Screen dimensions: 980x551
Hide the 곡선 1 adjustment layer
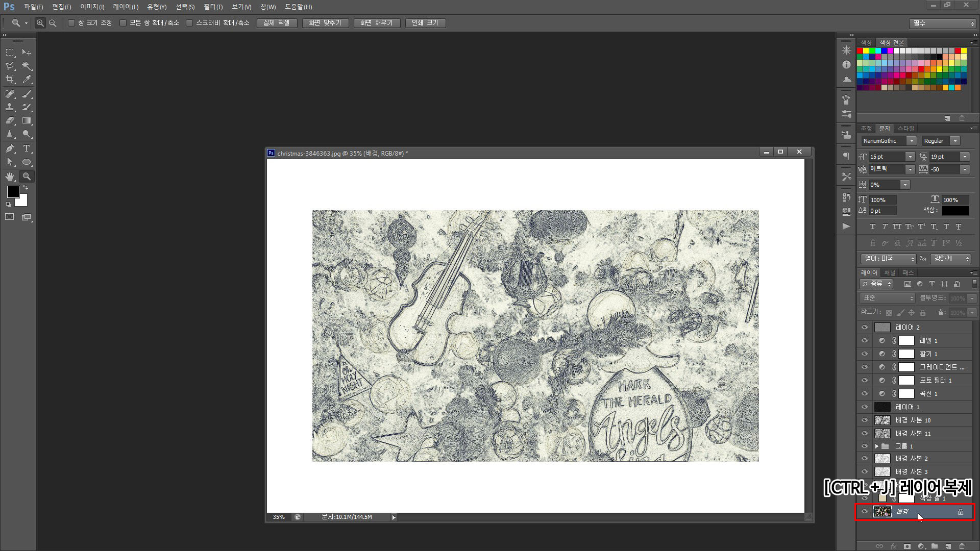[865, 394]
